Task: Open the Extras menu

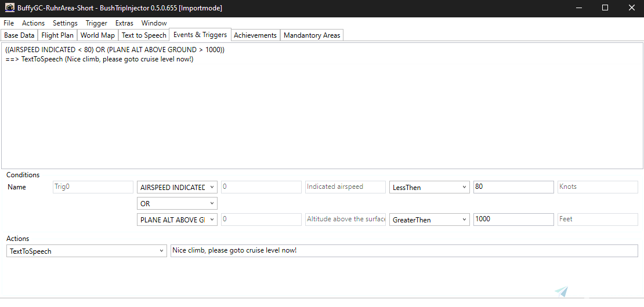Action: (x=124, y=23)
